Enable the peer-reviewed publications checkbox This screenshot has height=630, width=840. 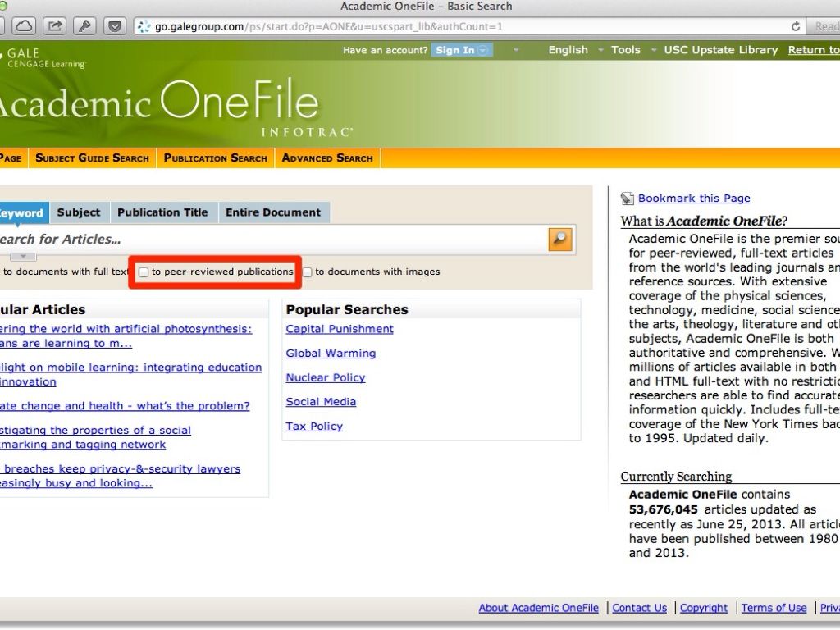(x=144, y=272)
